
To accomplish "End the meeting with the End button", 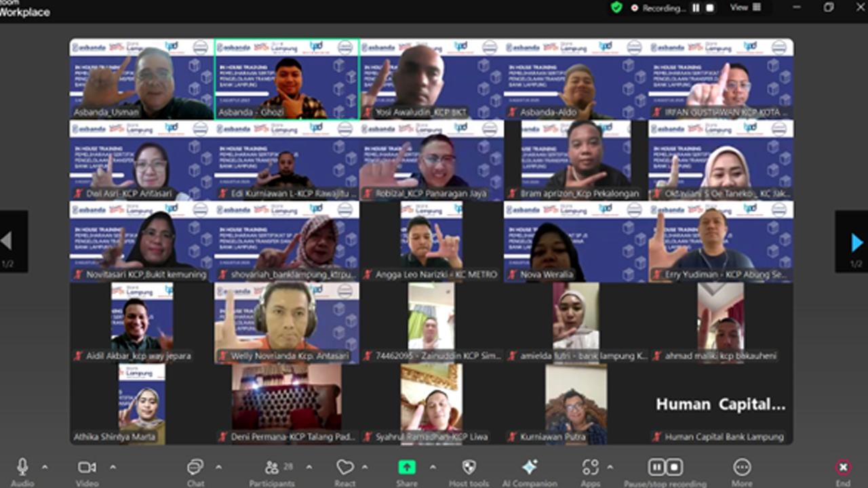I will [x=843, y=467].
